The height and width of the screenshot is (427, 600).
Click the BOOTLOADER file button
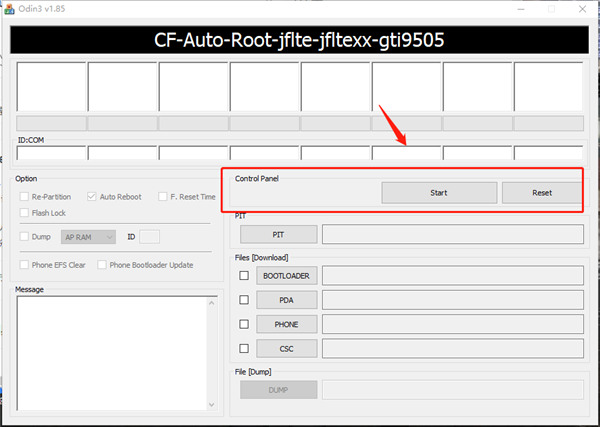point(287,275)
